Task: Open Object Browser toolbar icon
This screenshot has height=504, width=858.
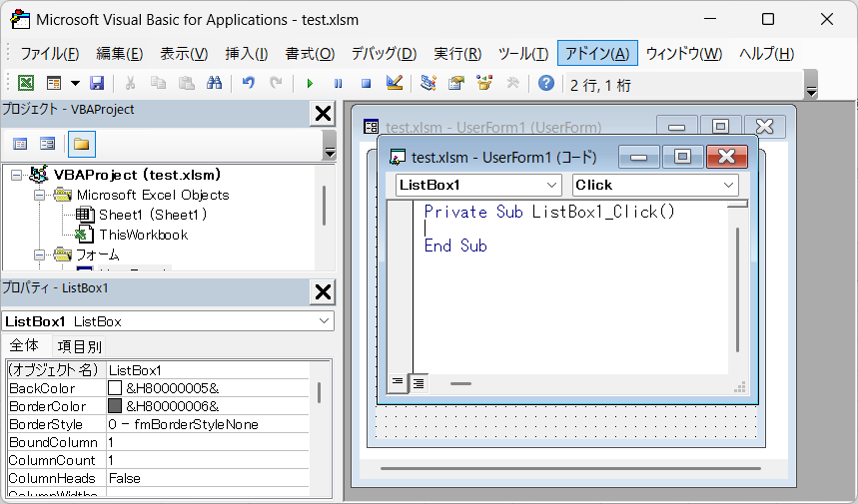Action: point(484,83)
